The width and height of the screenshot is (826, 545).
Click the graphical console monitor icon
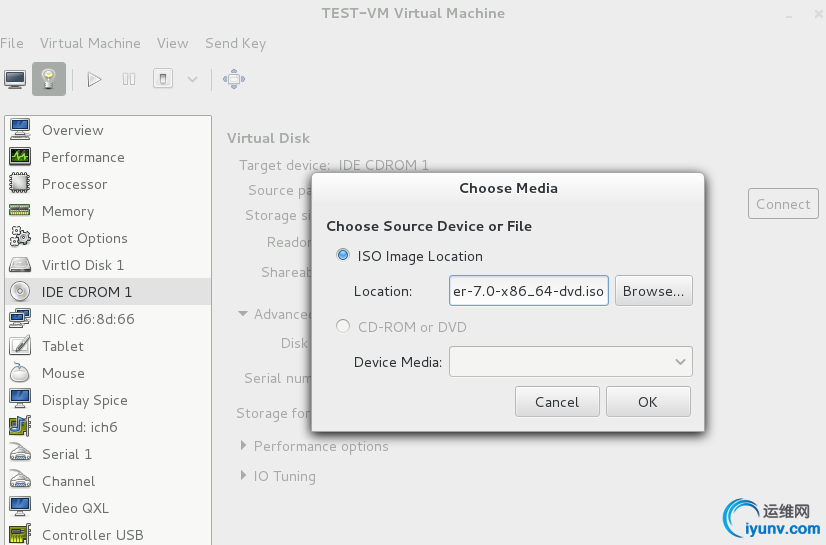click(x=15, y=79)
